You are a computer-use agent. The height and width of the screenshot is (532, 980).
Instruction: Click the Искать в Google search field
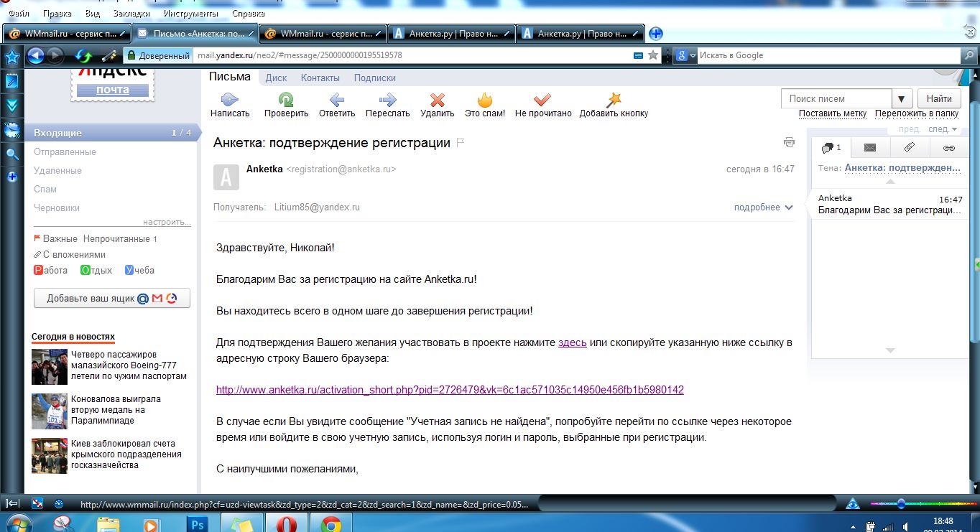coord(829,55)
